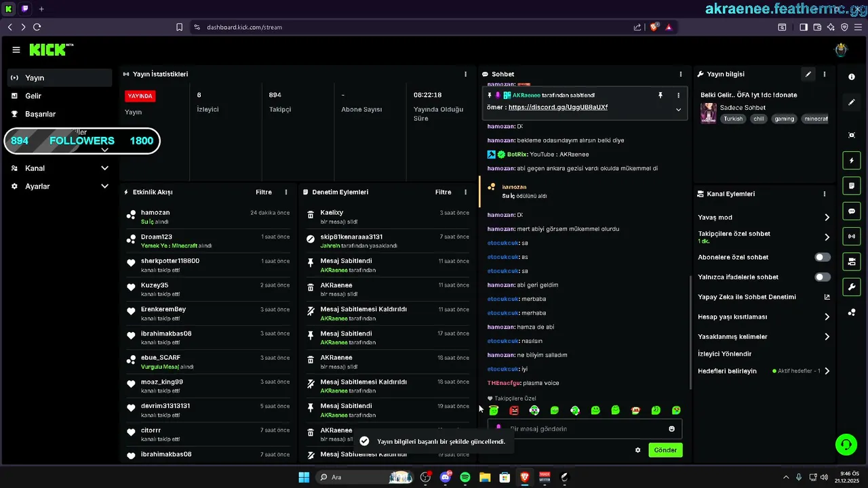Open the emoji picker in message box
Screen dimensions: 868x488
click(672, 428)
